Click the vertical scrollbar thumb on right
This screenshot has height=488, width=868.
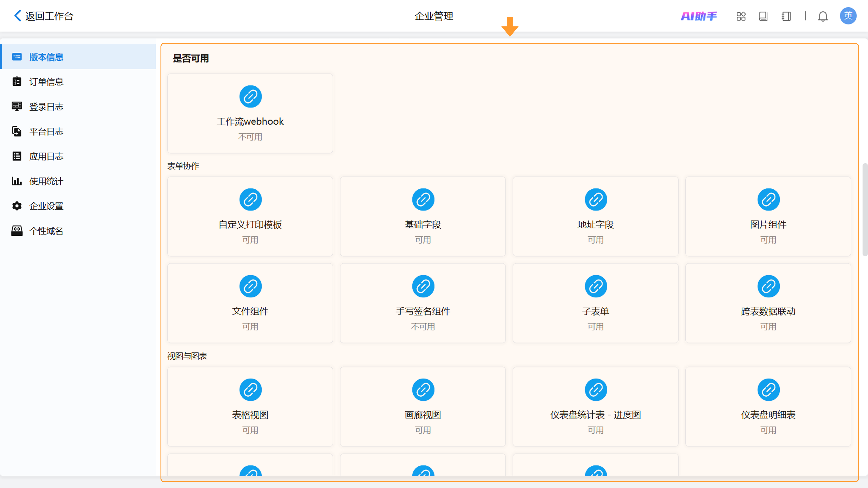(x=865, y=209)
